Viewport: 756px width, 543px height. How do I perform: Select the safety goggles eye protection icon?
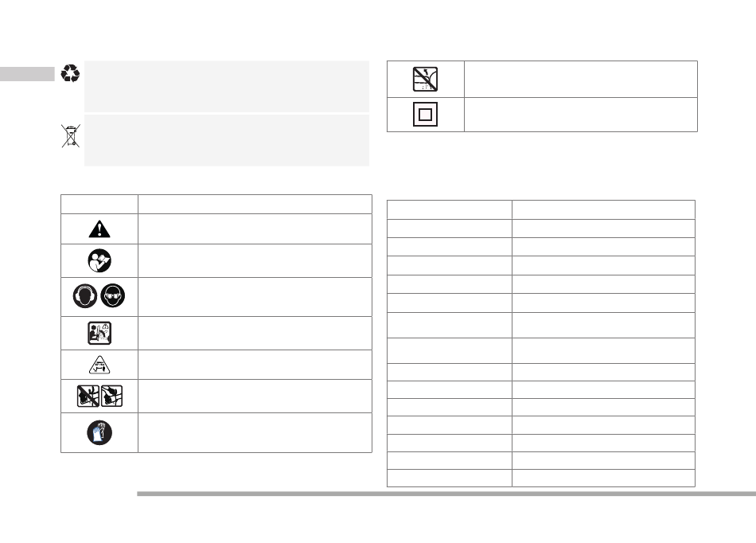[x=113, y=295]
